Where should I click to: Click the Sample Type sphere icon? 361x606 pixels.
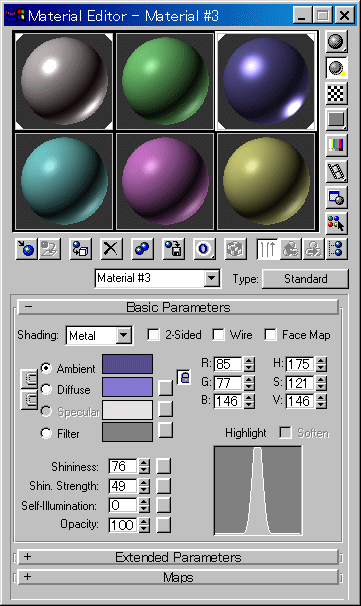tap(336, 41)
